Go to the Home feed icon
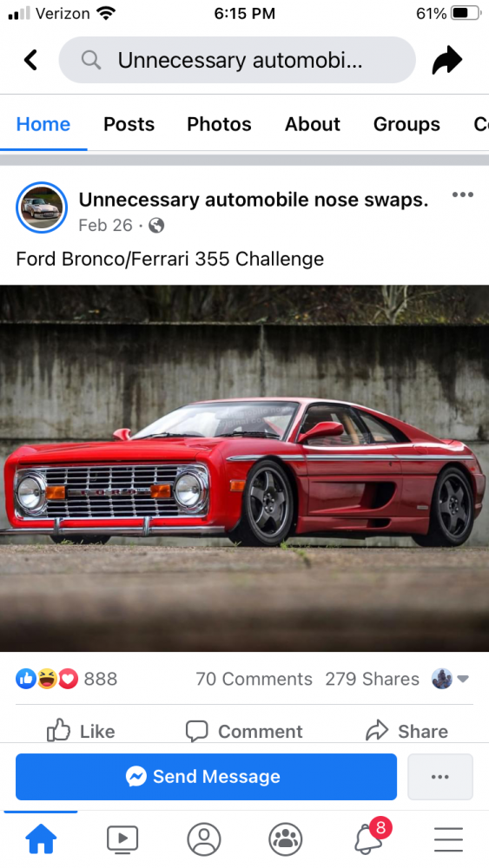 coord(41,839)
